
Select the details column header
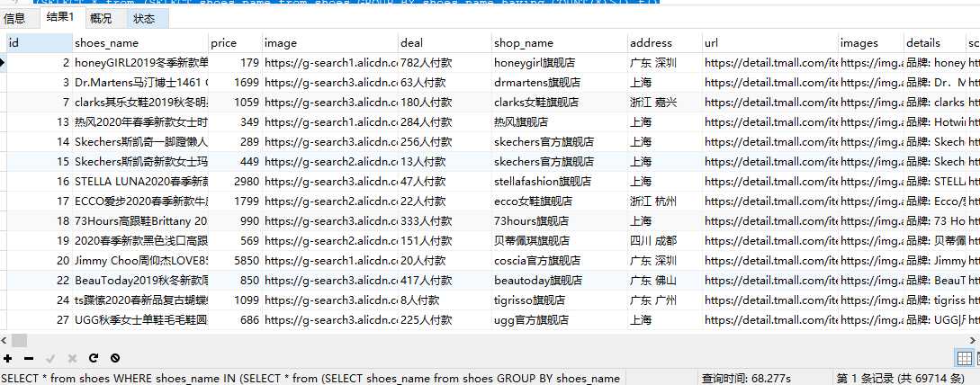click(x=935, y=43)
